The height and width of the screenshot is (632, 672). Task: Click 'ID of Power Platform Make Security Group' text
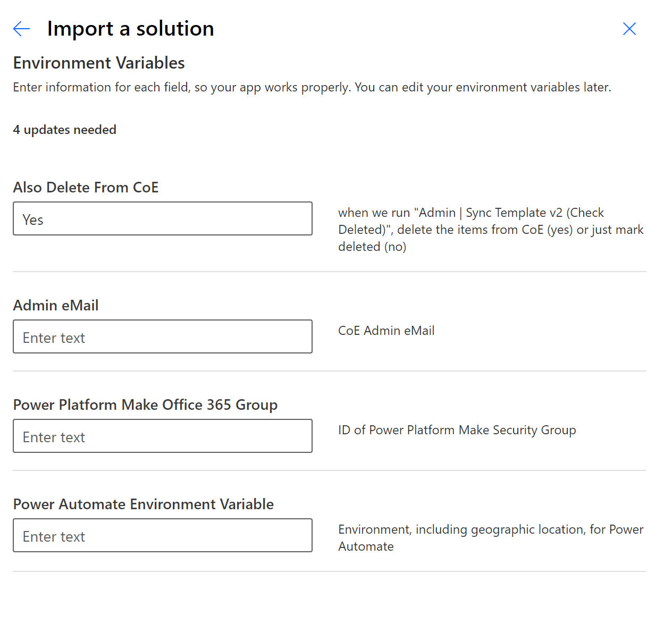point(457,430)
